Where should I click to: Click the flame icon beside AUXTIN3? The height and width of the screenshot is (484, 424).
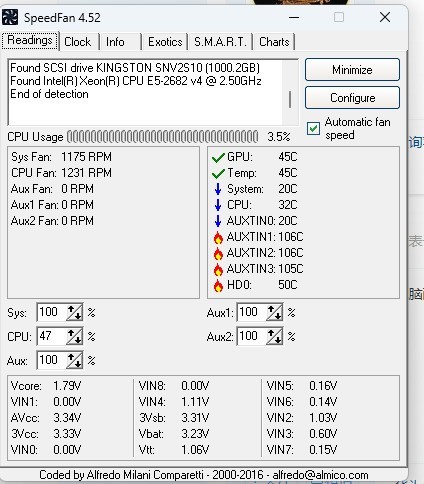(218, 269)
